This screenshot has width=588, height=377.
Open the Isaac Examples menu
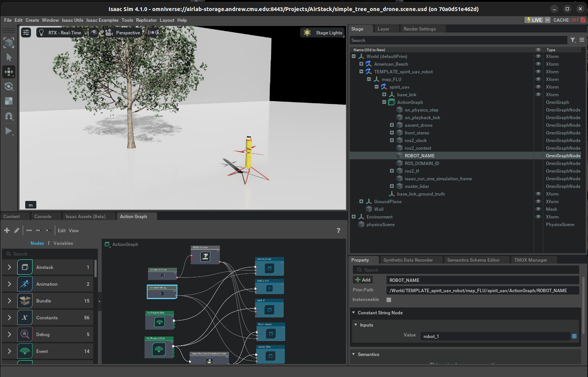tap(102, 20)
